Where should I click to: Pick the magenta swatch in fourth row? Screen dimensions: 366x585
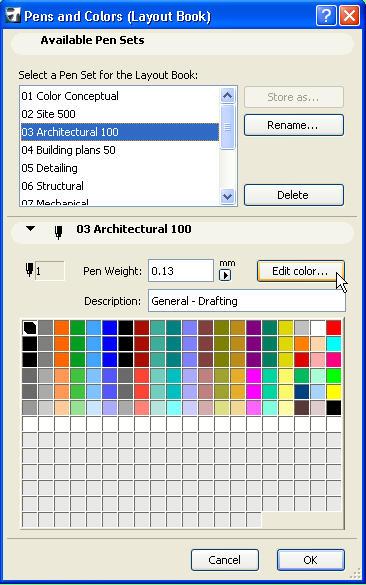click(x=253, y=376)
